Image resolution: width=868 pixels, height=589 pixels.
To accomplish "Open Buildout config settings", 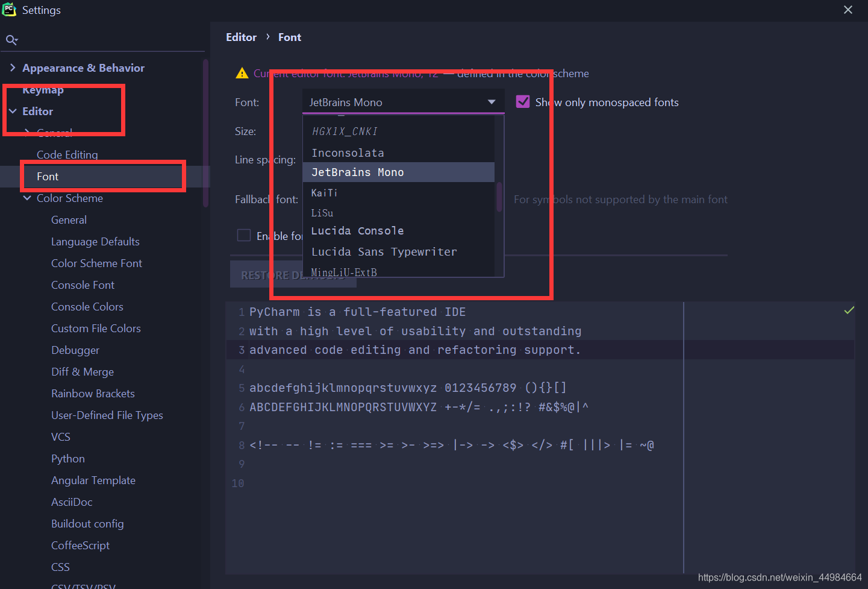I will pos(87,523).
